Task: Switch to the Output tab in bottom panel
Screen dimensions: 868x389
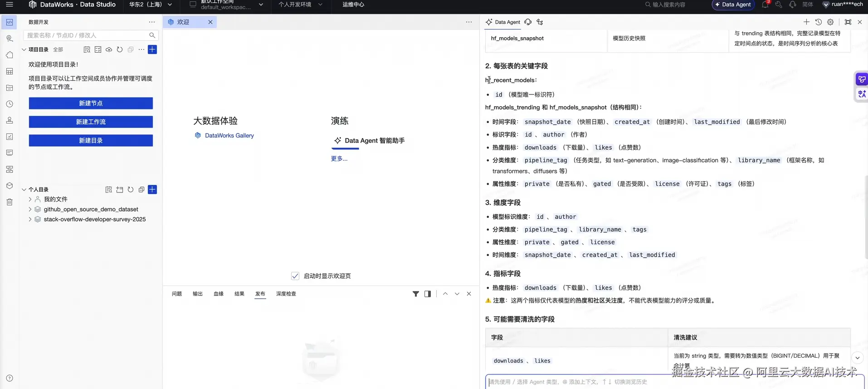Action: (x=198, y=294)
